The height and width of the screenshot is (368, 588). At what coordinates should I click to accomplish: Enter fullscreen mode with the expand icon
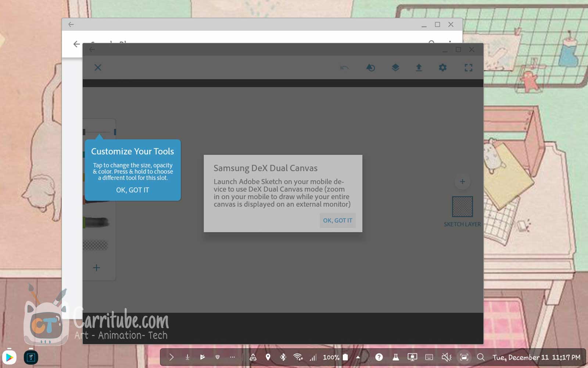tap(469, 68)
